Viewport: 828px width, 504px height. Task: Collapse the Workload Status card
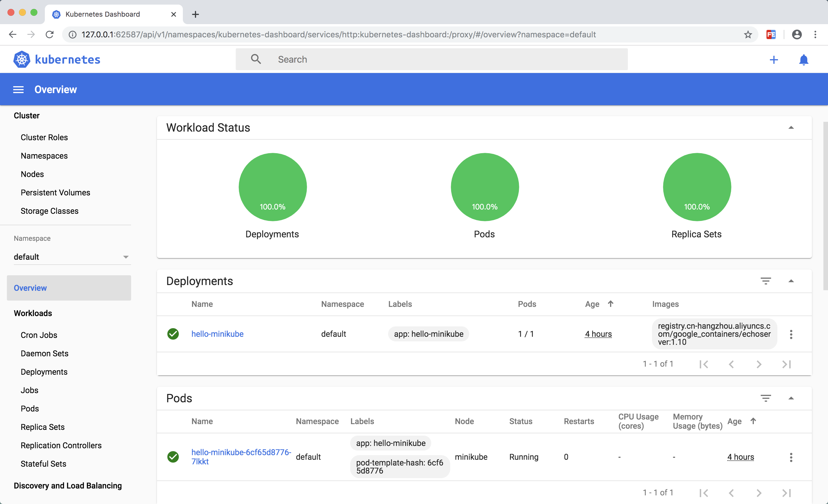[791, 128]
